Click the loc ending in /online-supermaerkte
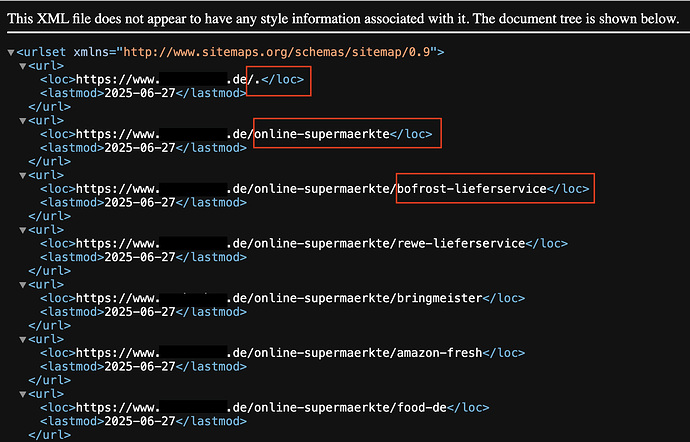690x442 pixels. coord(236,134)
